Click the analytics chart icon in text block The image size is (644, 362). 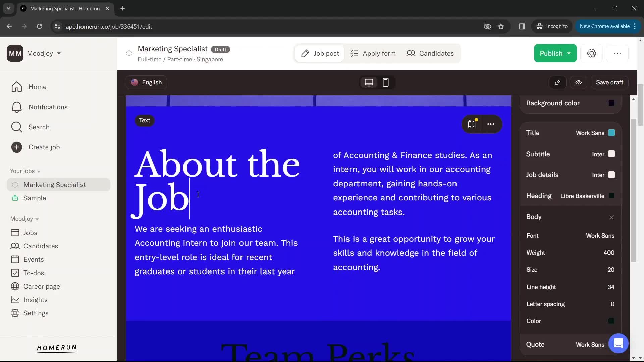[472, 124]
